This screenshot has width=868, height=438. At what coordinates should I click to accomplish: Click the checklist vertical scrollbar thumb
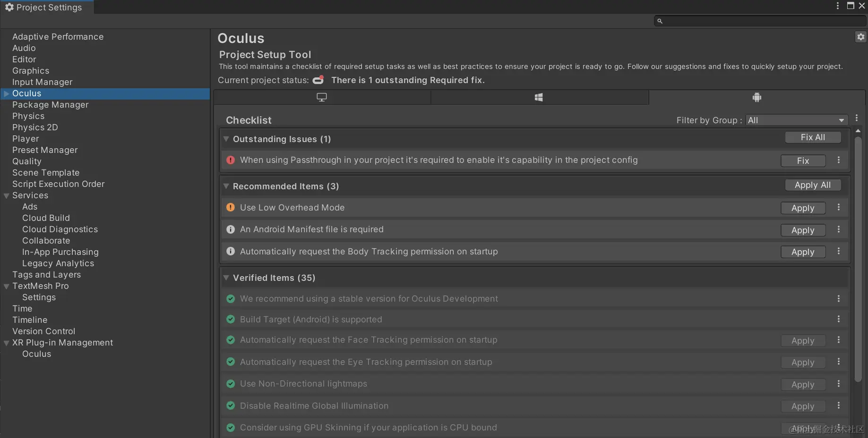click(x=858, y=259)
